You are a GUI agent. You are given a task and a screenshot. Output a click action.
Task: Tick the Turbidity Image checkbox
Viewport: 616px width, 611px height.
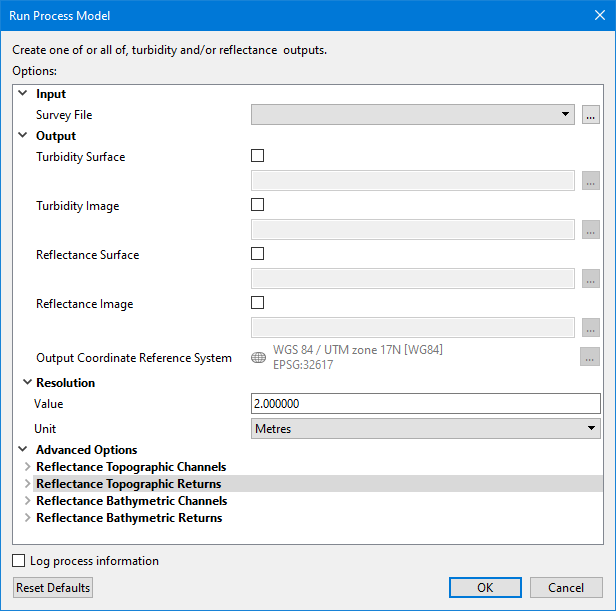tap(258, 205)
